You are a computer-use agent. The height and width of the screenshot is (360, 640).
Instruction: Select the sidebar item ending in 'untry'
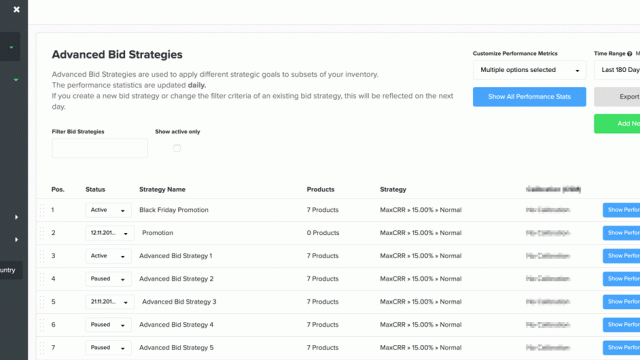[x=11, y=270]
